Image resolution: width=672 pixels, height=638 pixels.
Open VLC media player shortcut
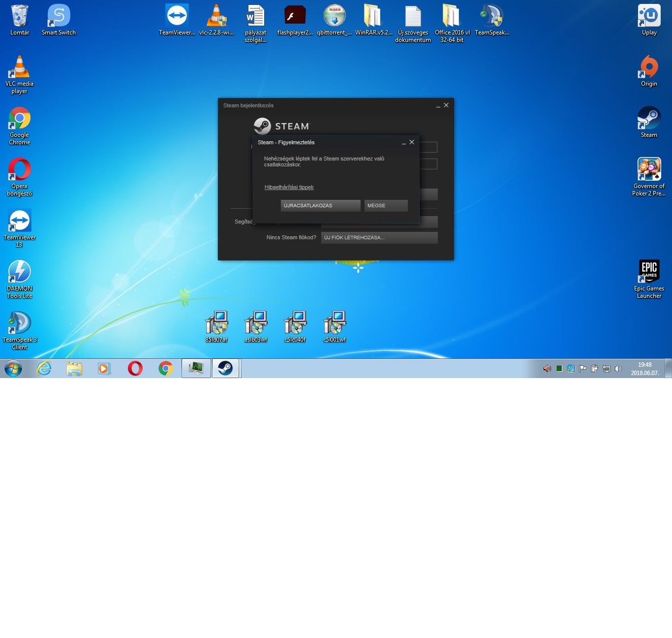(20, 75)
